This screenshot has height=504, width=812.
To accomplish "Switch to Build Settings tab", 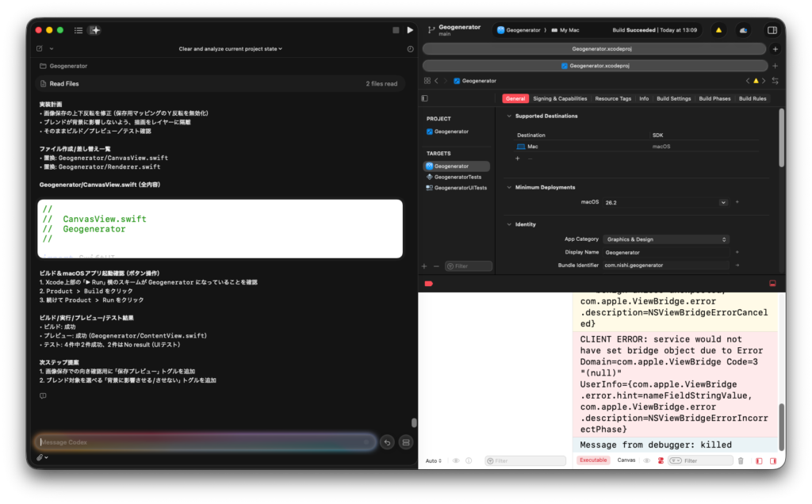I will pyautogui.click(x=673, y=98).
